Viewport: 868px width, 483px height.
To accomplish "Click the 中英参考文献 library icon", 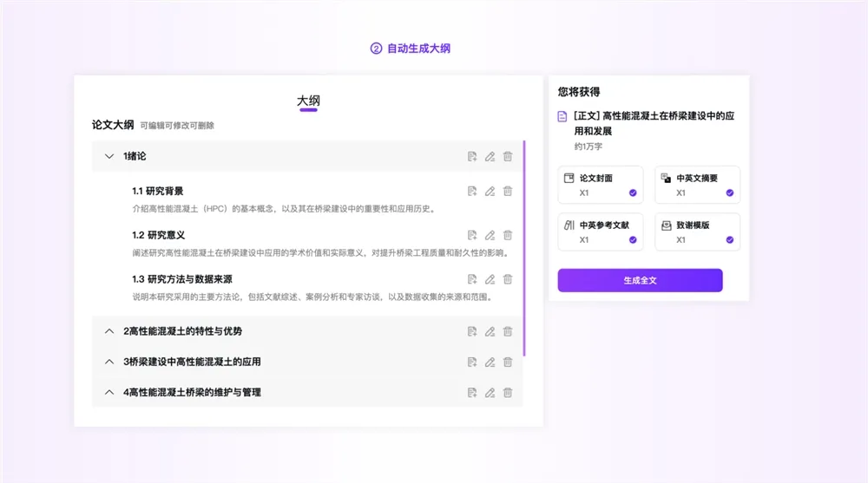I will click(569, 225).
